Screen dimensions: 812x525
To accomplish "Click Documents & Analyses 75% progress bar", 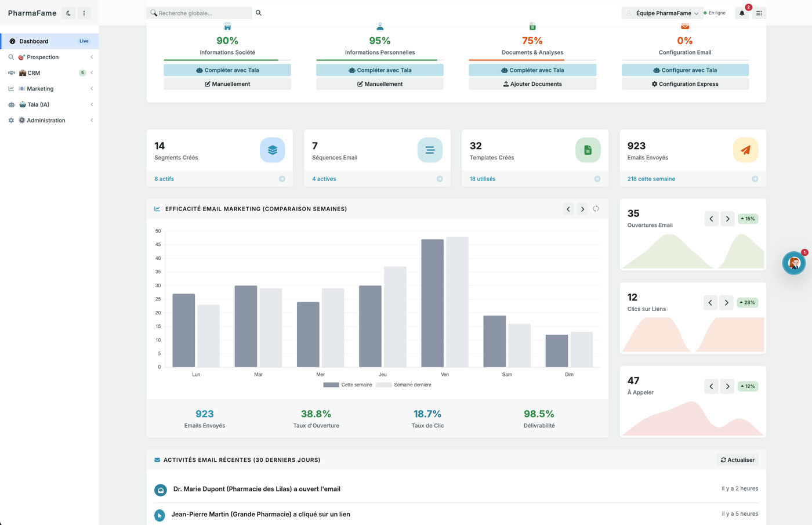I will coord(532,60).
